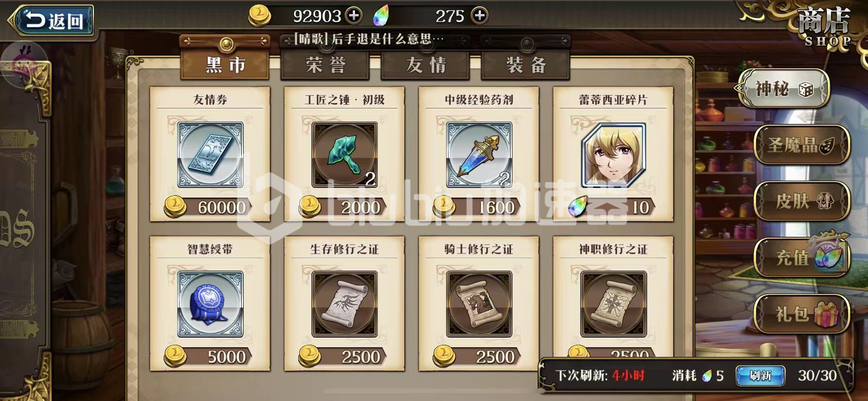The image size is (868, 401).
Task: Select the 神职修行之证 scroll icon
Action: pyautogui.click(x=613, y=304)
